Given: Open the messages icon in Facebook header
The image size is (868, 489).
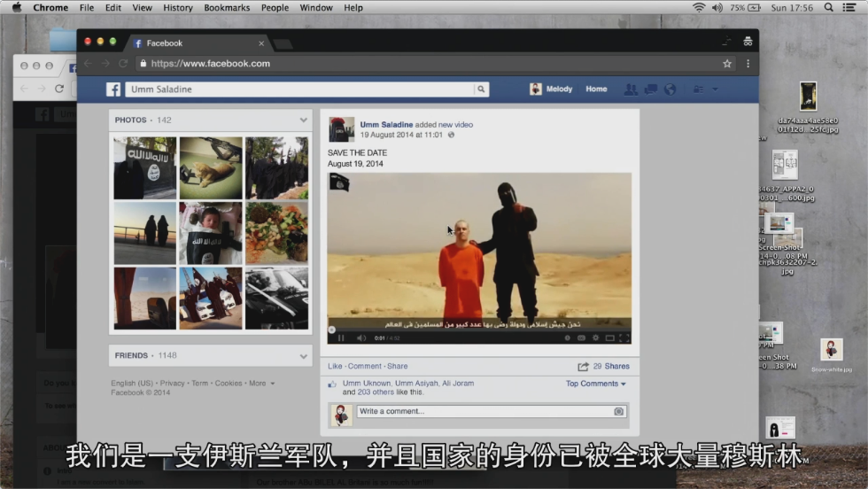Looking at the screenshot, I should pyautogui.click(x=650, y=89).
